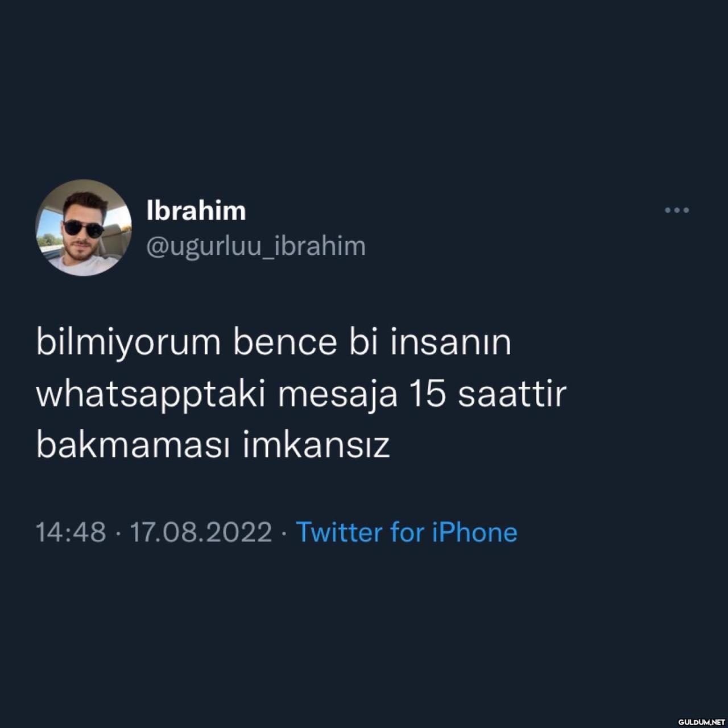Open the @ugurluu_ibrahim handle
This screenshot has height=728, width=728.
[256, 246]
